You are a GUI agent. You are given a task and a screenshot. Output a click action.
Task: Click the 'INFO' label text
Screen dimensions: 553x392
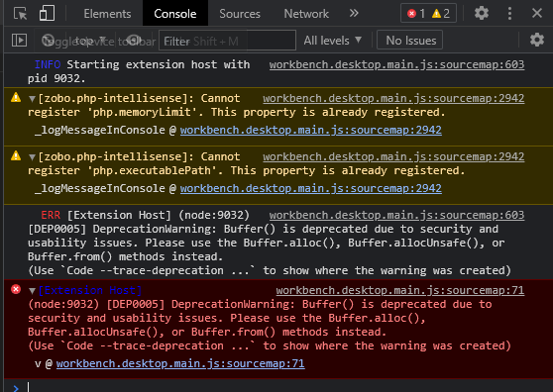(48, 64)
